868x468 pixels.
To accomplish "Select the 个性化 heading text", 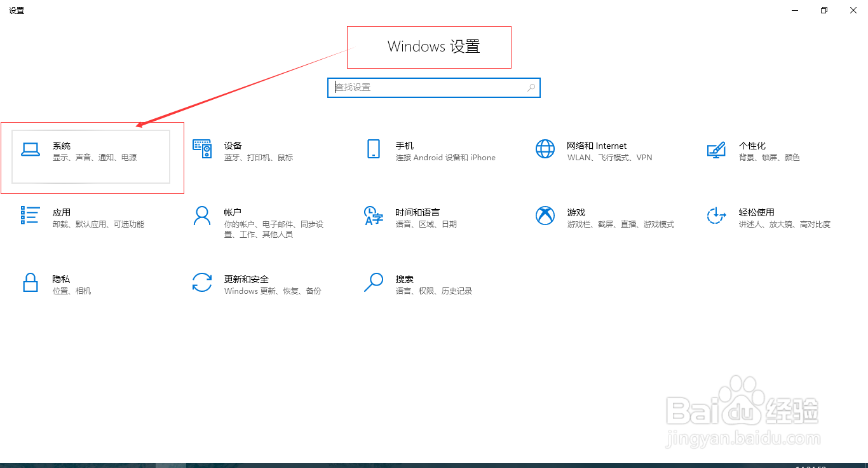I will (752, 146).
